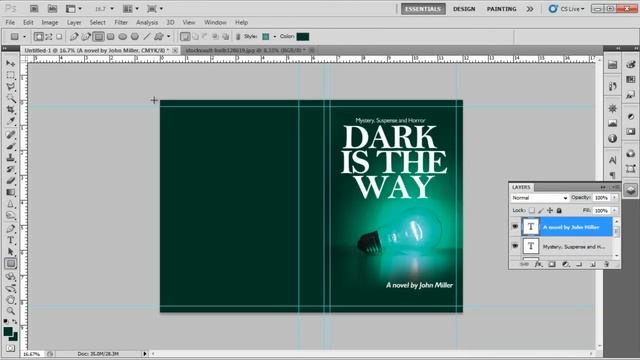Open the Layer menu

pos(74,22)
